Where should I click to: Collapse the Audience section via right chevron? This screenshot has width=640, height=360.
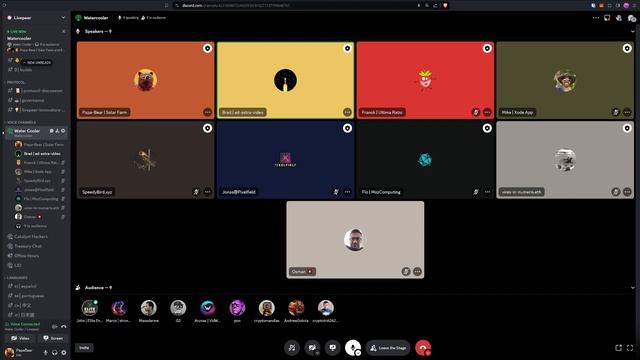(x=633, y=287)
